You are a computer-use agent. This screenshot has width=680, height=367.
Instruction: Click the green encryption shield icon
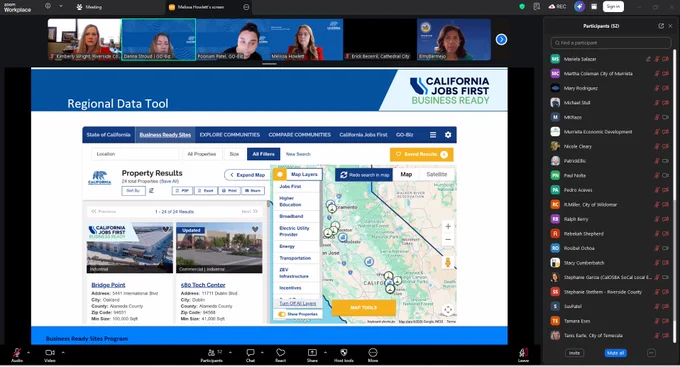pyautogui.click(x=522, y=7)
